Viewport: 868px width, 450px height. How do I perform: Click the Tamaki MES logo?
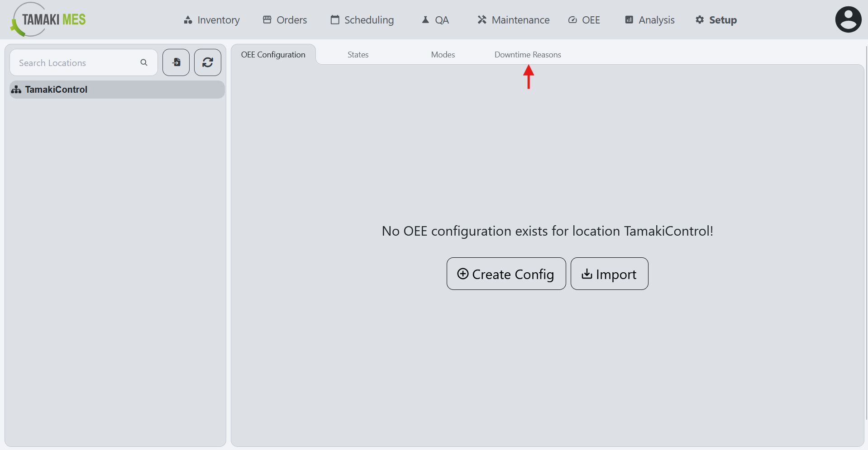click(x=47, y=19)
